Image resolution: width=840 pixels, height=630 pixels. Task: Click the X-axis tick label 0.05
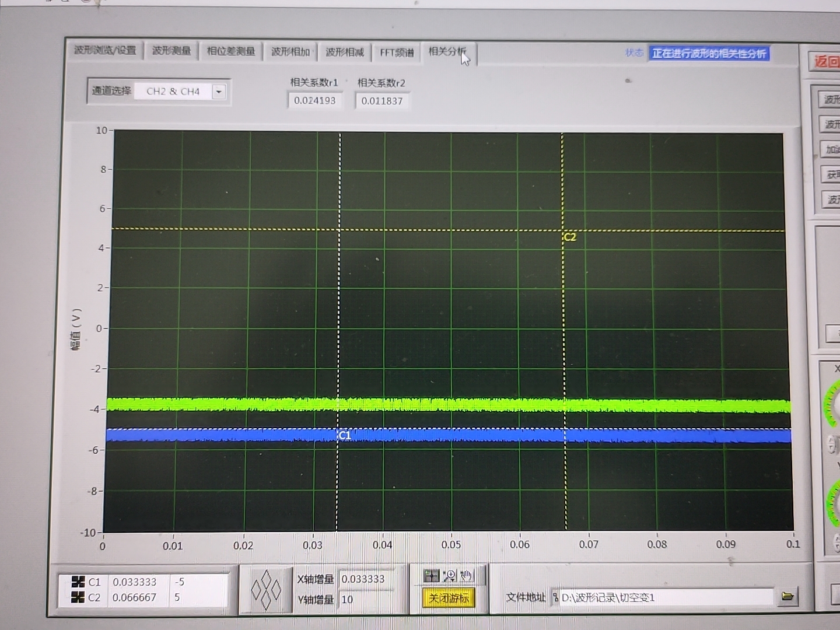point(451,544)
